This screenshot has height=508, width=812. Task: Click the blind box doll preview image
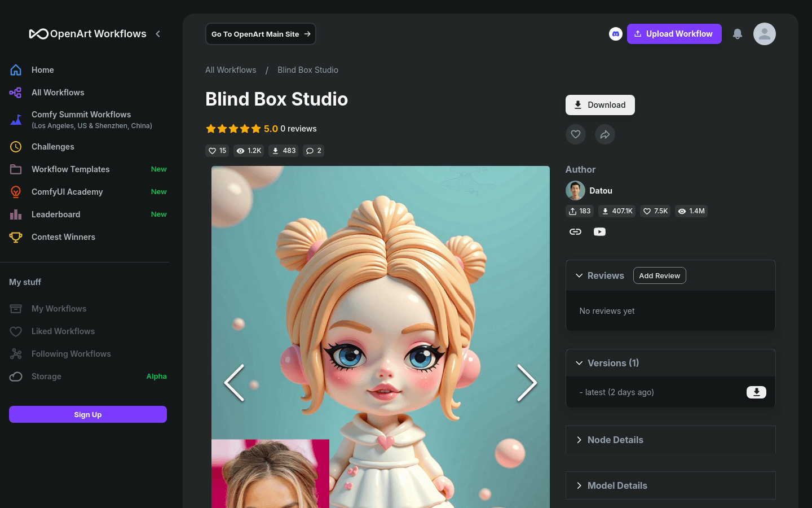click(x=381, y=337)
